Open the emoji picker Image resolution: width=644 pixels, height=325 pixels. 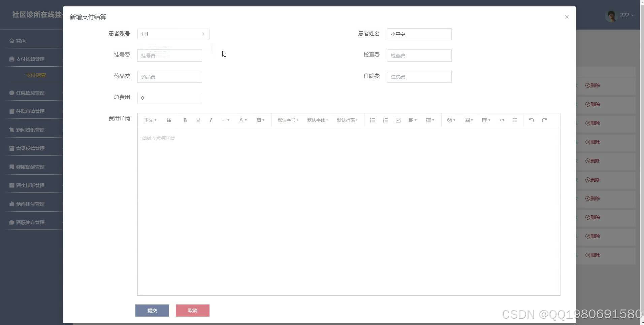[451, 120]
